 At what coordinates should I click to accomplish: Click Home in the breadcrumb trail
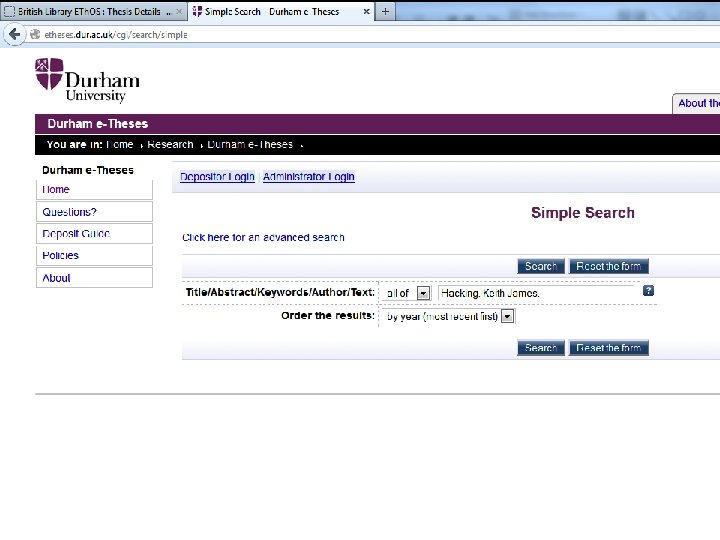(119, 145)
